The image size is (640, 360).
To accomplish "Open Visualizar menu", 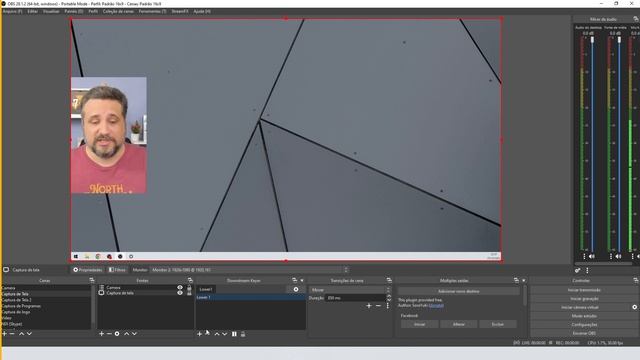I will tap(51, 11).
